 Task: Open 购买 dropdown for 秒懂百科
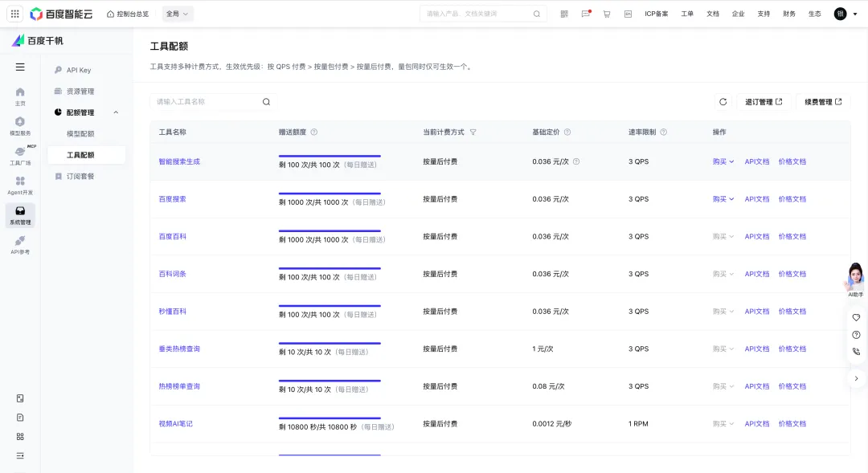click(723, 312)
